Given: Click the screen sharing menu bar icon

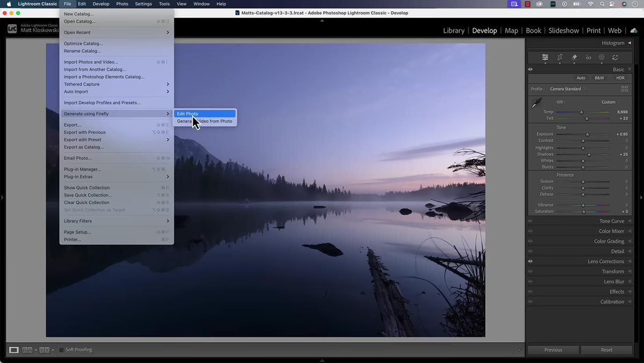Looking at the screenshot, I should coord(515,4).
